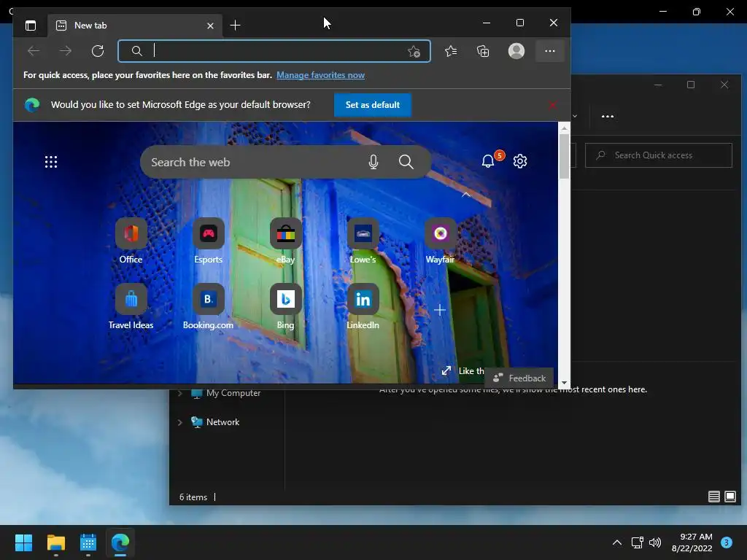This screenshot has width=747, height=560.
Task: Click Set as default button
Action: 373,105
